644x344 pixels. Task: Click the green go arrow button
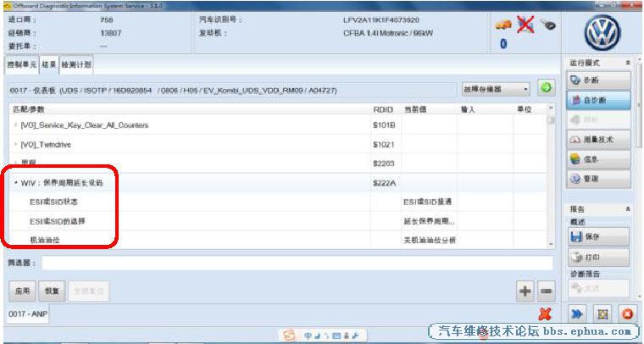[546, 87]
